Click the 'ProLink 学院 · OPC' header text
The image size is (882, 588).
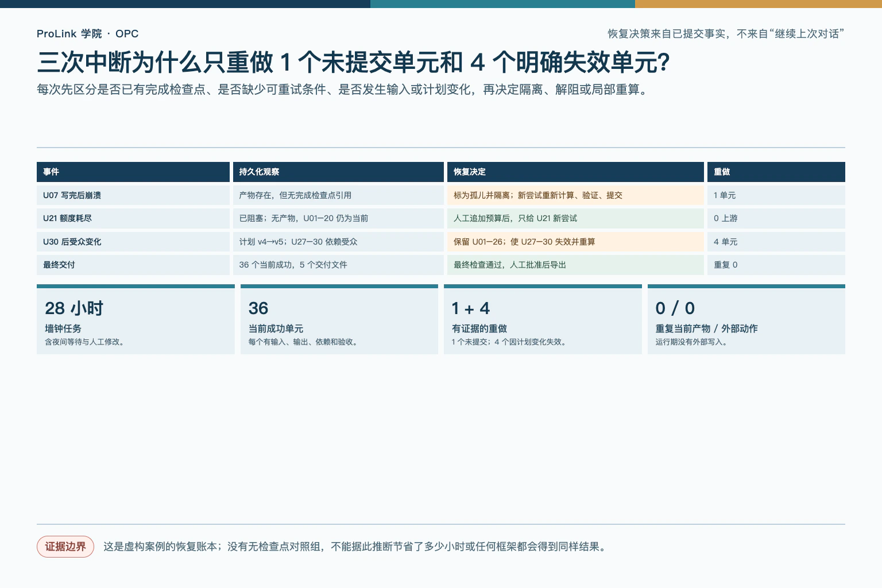coord(87,34)
